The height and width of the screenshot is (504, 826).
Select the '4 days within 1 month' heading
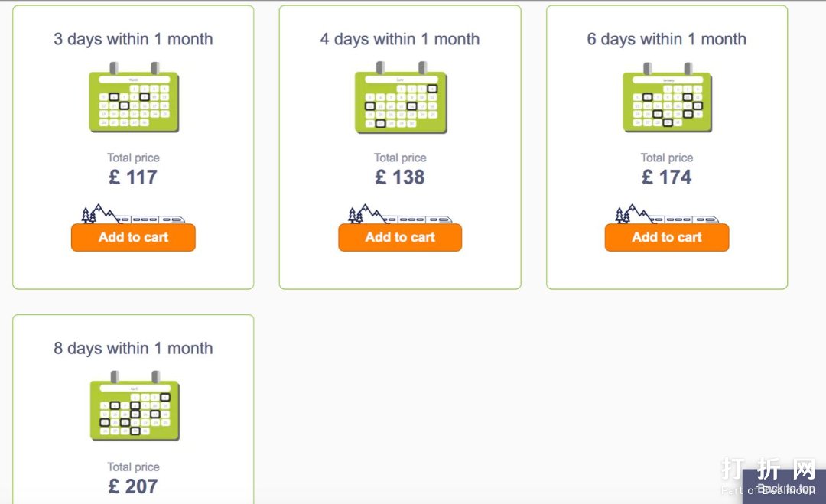coord(400,39)
